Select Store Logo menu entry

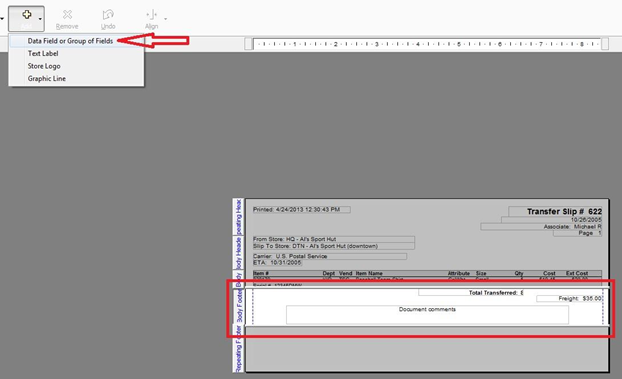tap(44, 66)
